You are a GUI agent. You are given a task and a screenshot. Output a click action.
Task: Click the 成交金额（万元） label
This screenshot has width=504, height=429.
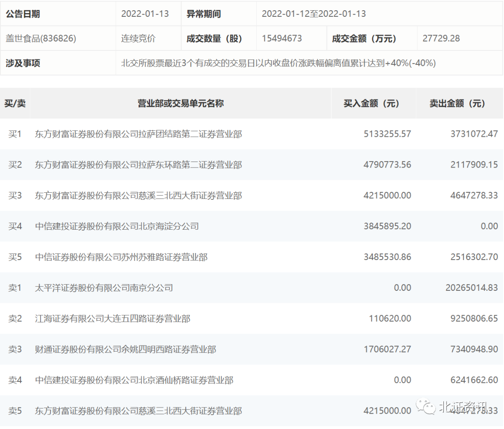pyautogui.click(x=364, y=39)
